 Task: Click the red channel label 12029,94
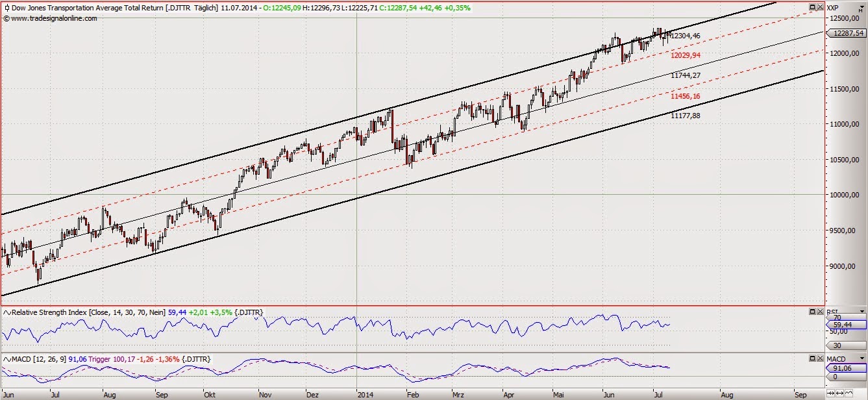pos(686,56)
